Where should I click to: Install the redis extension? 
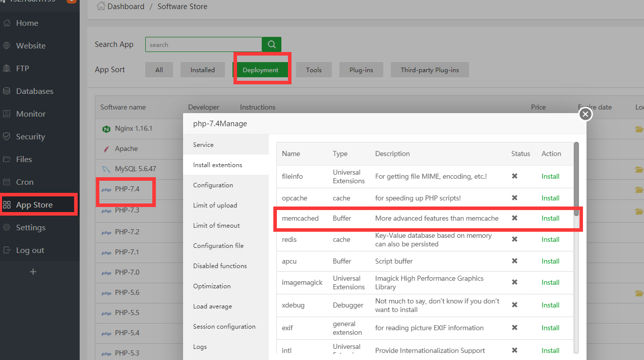click(550, 240)
